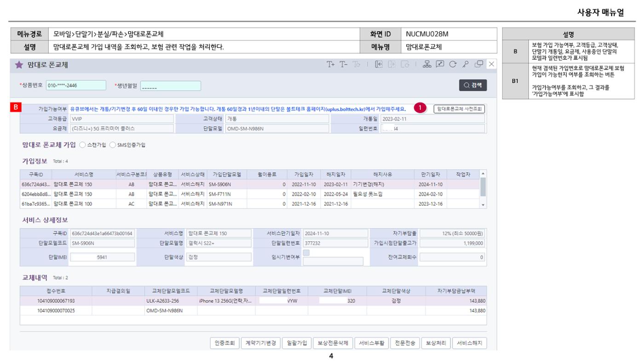Click the 단말모델 OMD-SM-N986N field in customer info
644x362 pixels.
point(277,129)
